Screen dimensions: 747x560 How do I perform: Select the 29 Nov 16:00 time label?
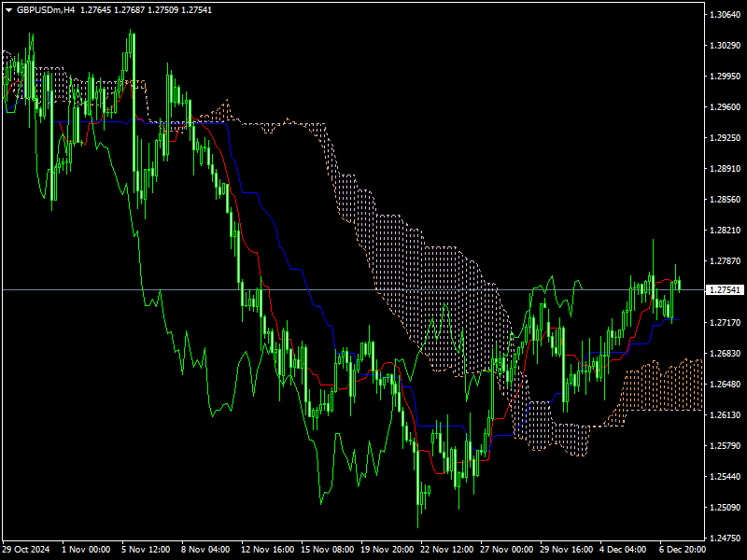click(567, 550)
